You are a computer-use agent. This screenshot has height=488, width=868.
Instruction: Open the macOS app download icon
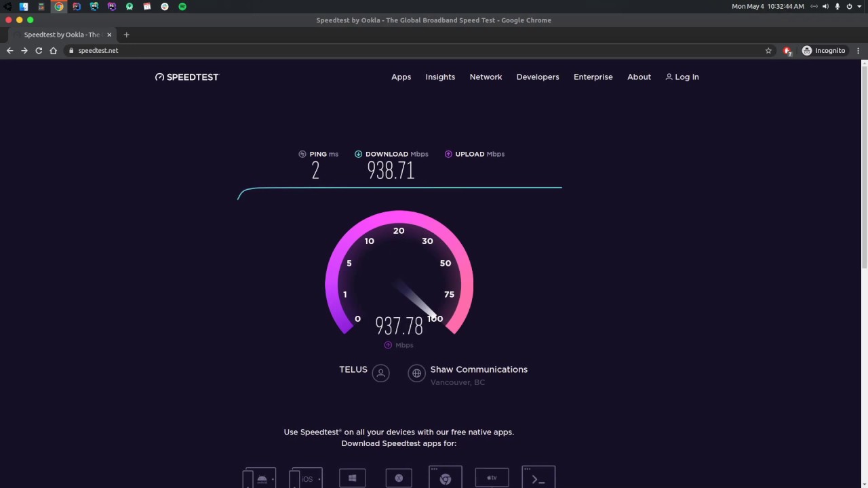pos(399,478)
